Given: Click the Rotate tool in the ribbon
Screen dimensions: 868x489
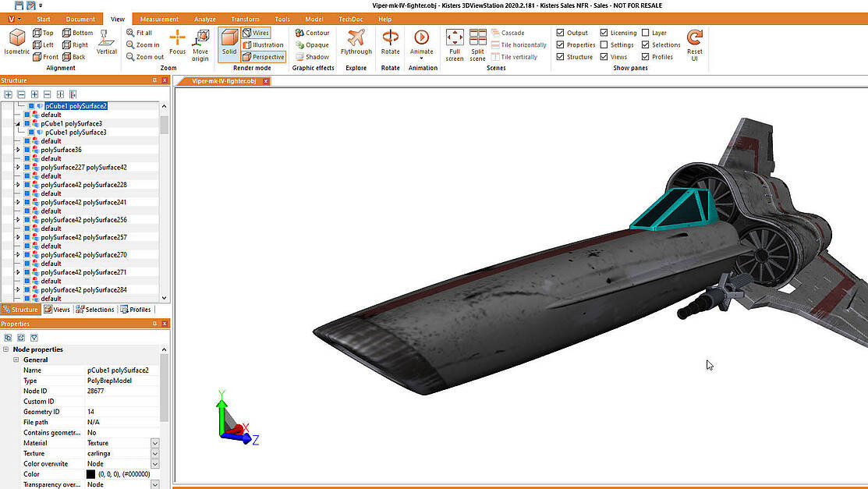Looking at the screenshot, I should [x=390, y=41].
